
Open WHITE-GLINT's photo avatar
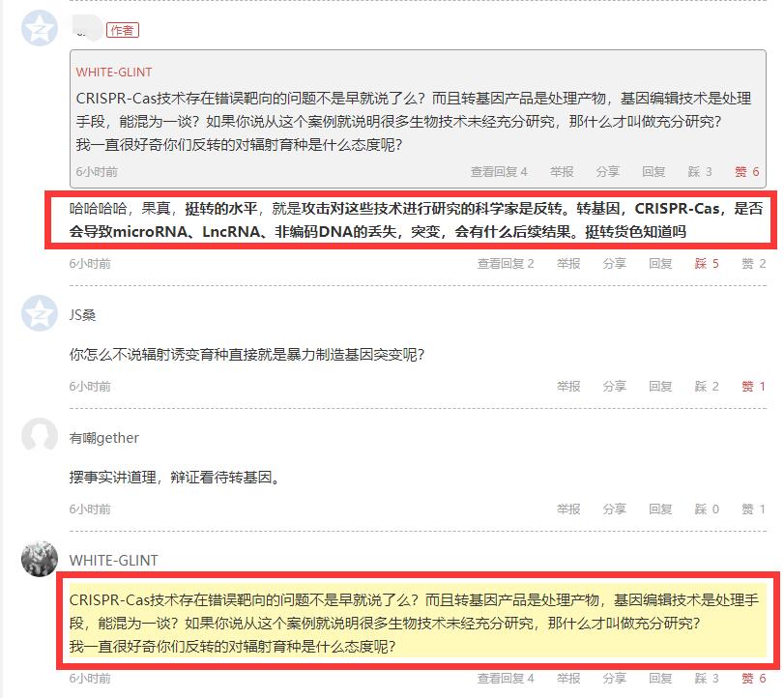(40, 559)
